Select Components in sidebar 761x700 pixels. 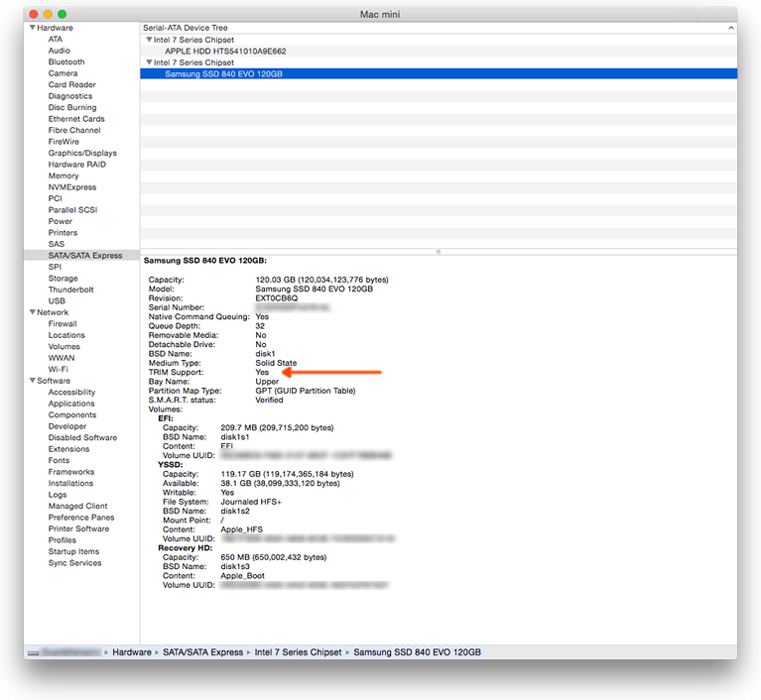pos(71,414)
